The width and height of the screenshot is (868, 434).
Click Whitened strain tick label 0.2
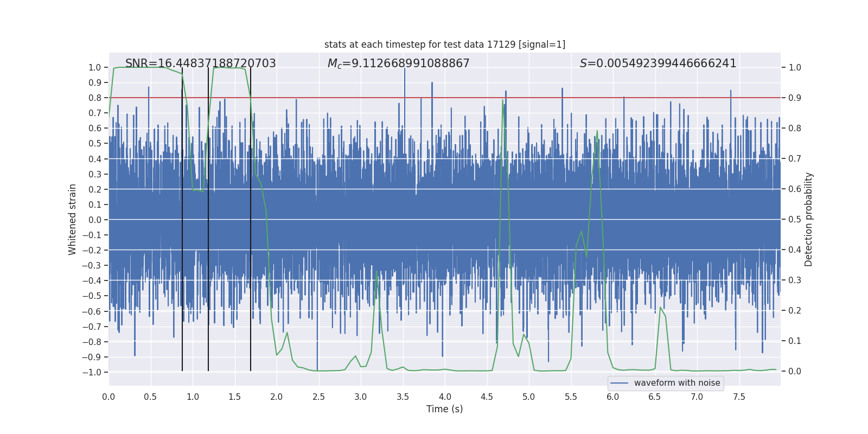click(x=95, y=189)
